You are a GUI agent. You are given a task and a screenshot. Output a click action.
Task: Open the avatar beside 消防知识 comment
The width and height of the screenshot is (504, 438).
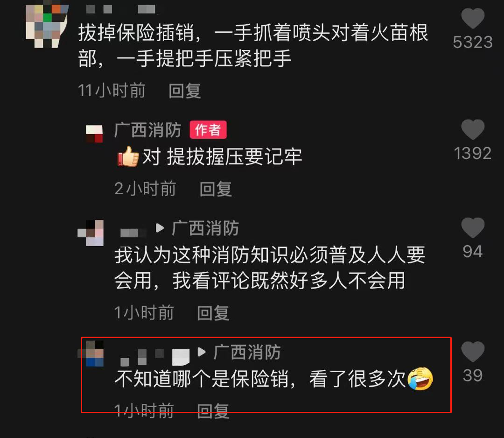pyautogui.click(x=91, y=233)
